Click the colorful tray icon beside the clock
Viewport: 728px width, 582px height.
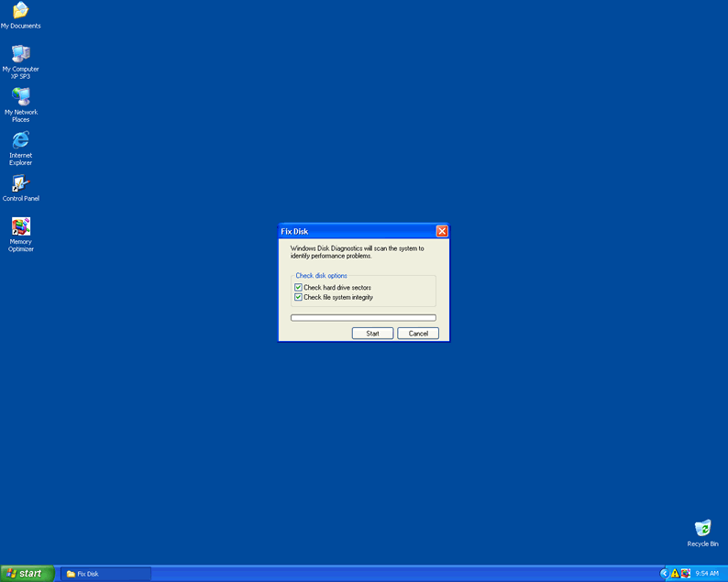tap(686, 574)
